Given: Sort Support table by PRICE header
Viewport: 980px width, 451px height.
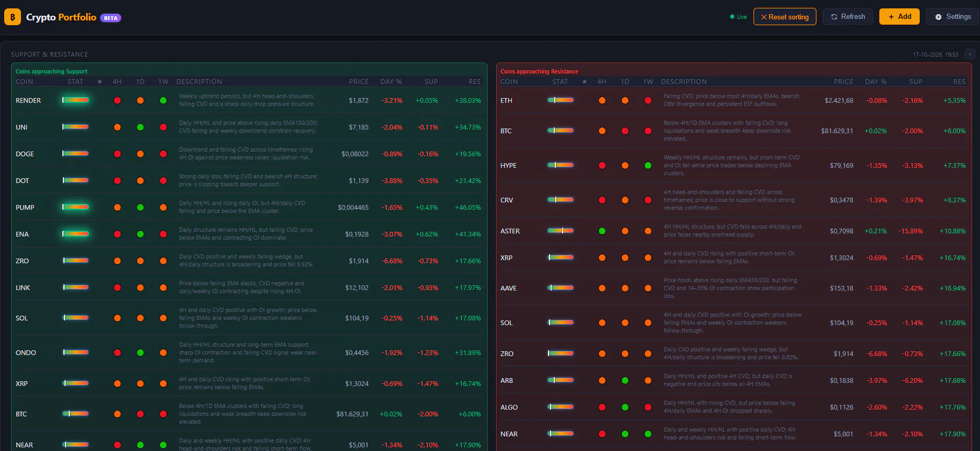Looking at the screenshot, I should point(359,82).
